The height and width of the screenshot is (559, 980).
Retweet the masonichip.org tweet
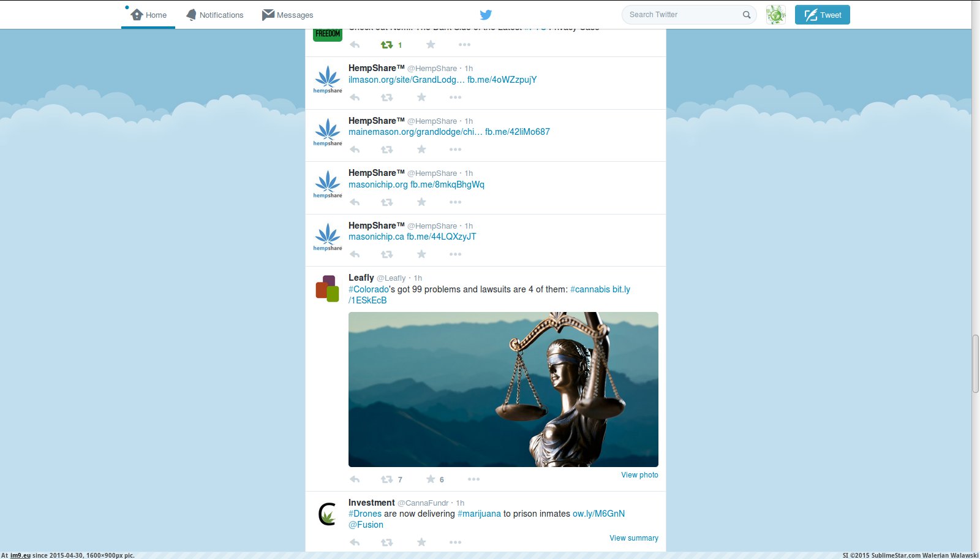(x=387, y=202)
